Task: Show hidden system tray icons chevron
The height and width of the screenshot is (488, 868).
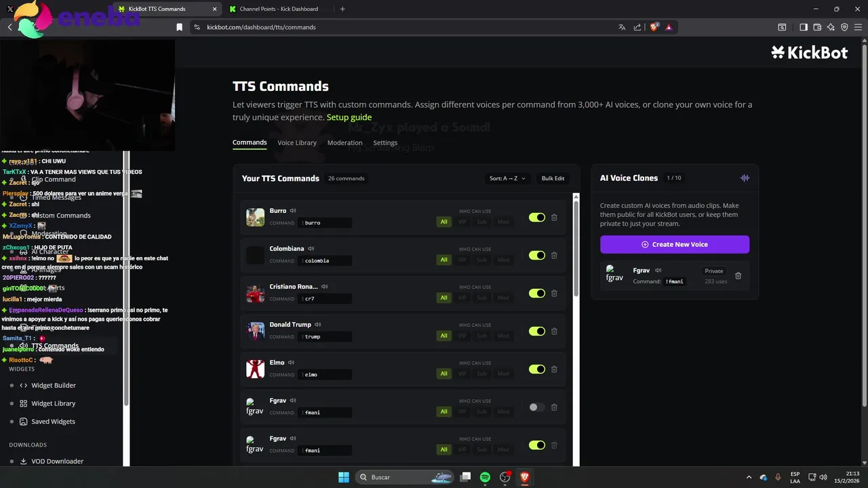Action: [x=749, y=477]
